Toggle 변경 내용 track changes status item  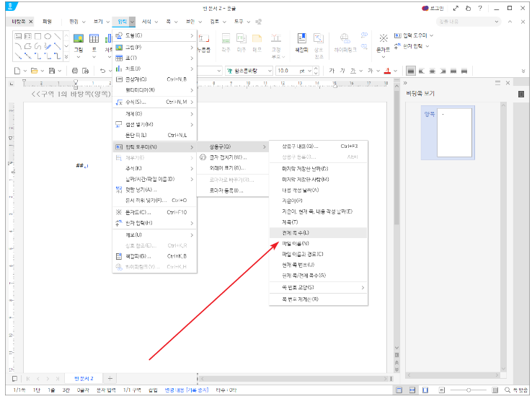[186, 390]
